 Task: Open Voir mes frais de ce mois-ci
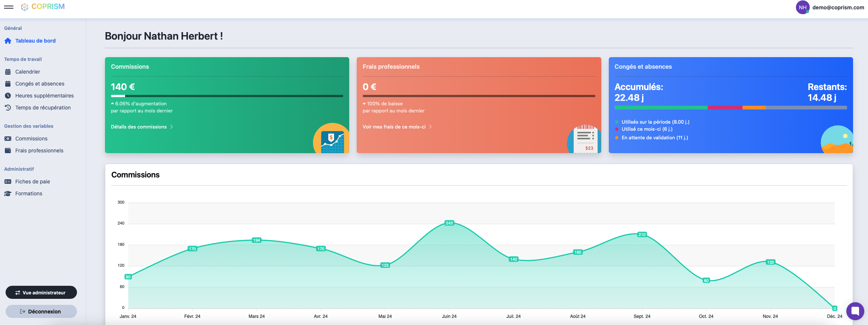pyautogui.click(x=394, y=127)
